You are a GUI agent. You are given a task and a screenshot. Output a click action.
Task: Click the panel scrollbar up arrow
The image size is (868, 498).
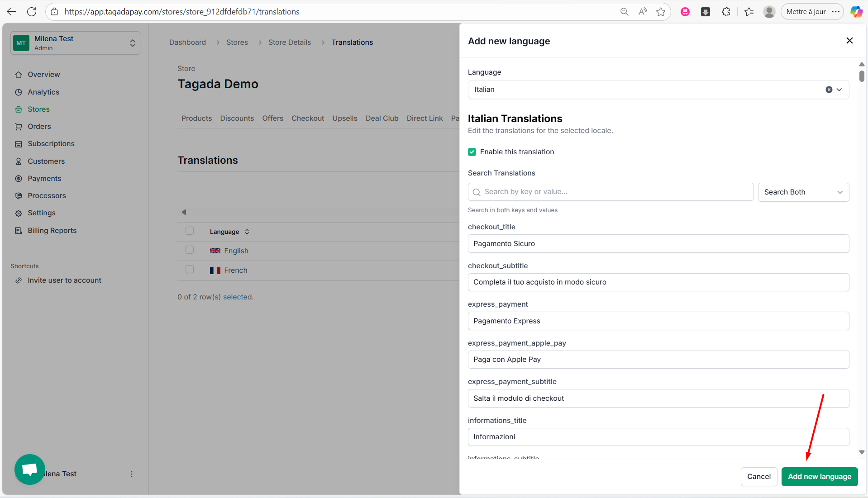point(862,64)
